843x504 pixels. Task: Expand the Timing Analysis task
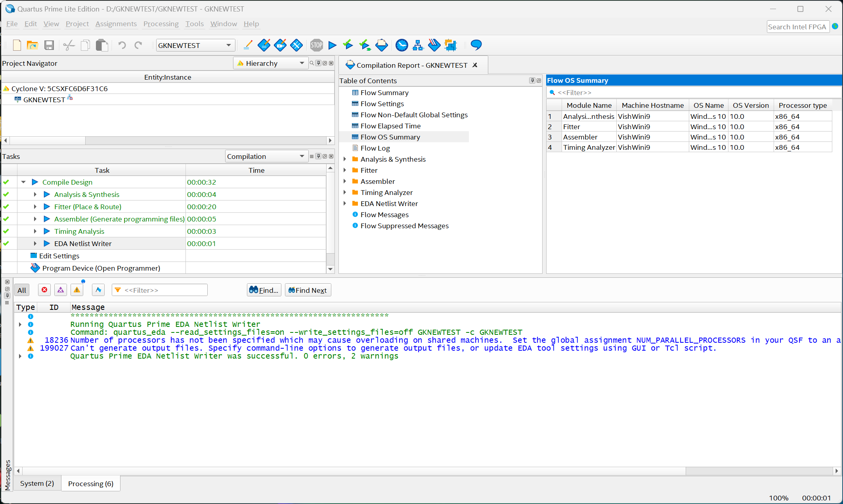(35, 231)
